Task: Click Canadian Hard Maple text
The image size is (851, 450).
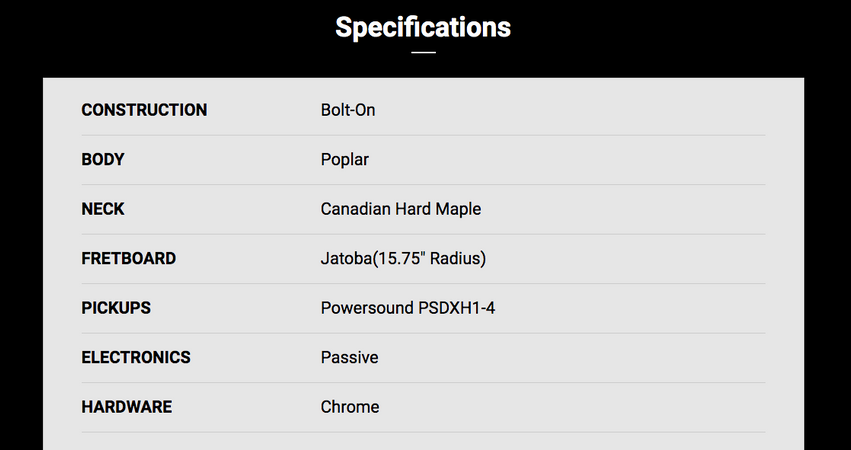Action: [x=401, y=210]
